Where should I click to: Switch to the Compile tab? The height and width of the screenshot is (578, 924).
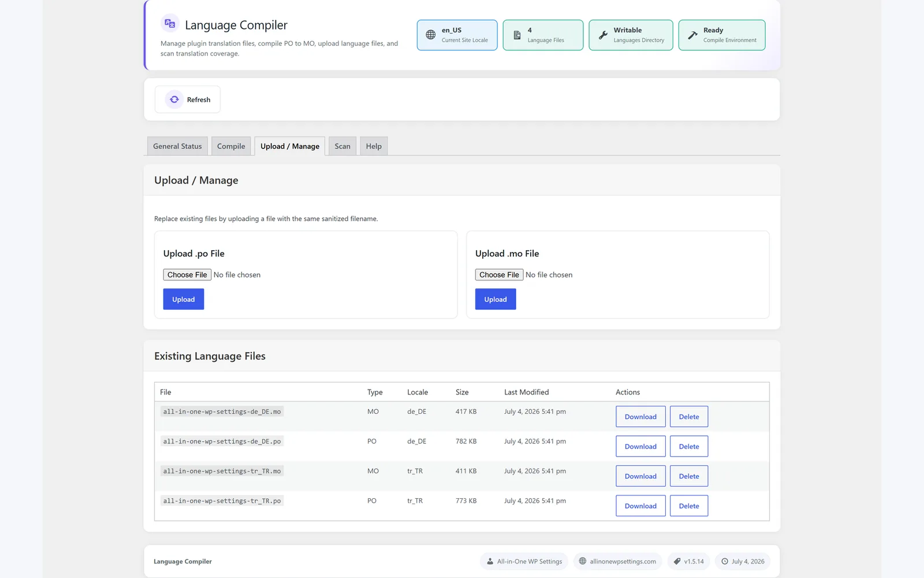231,146
